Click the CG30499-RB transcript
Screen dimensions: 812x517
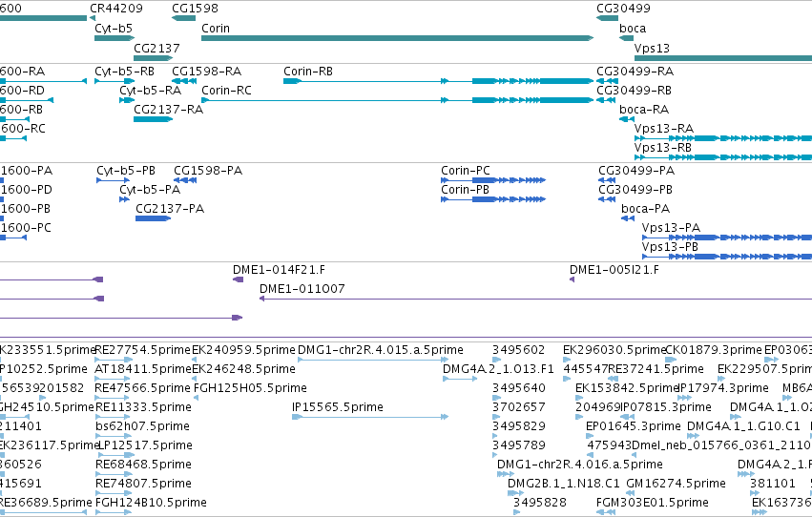click(x=606, y=100)
